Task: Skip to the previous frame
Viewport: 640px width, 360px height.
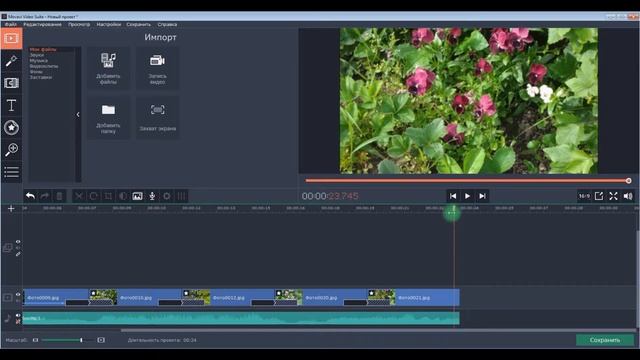Action: [453, 196]
